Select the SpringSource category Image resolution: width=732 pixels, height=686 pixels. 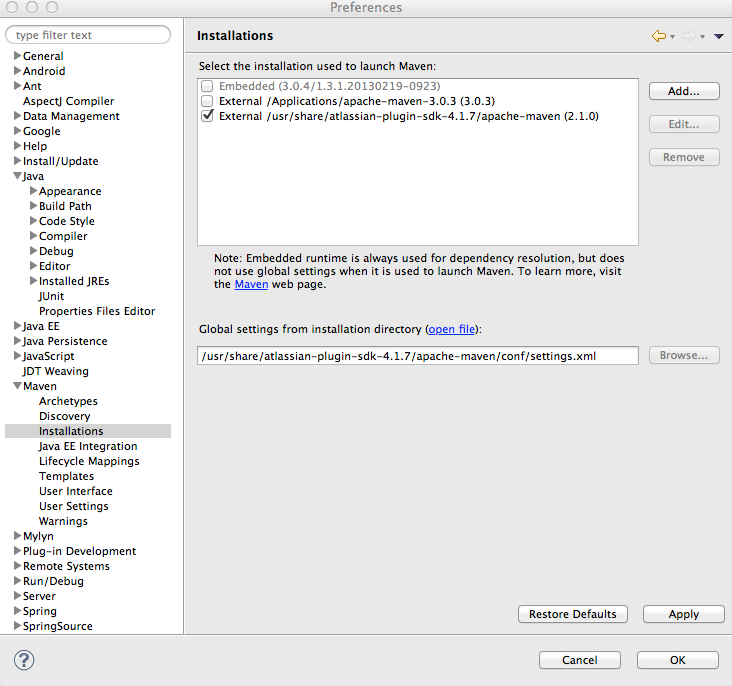click(58, 626)
